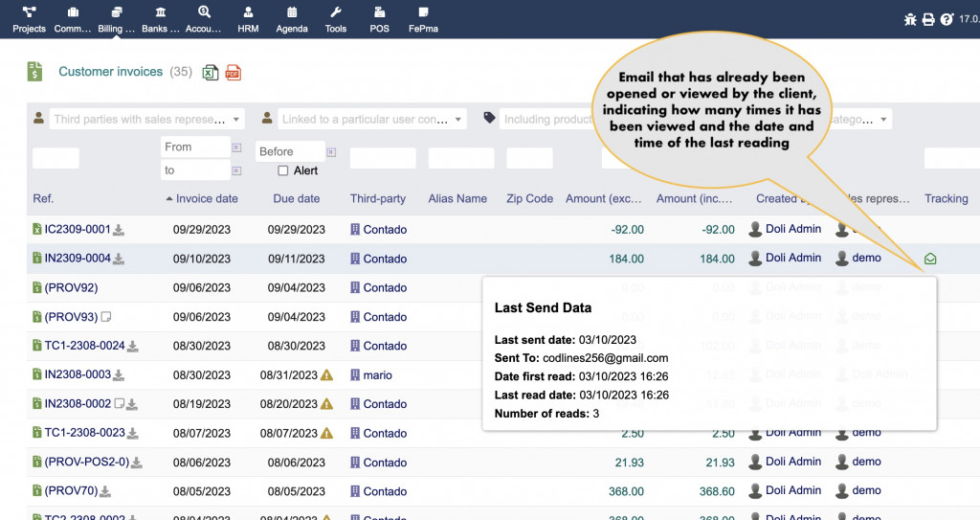980x520 pixels.
Task: Click the help question mark icon
Action: (x=947, y=19)
